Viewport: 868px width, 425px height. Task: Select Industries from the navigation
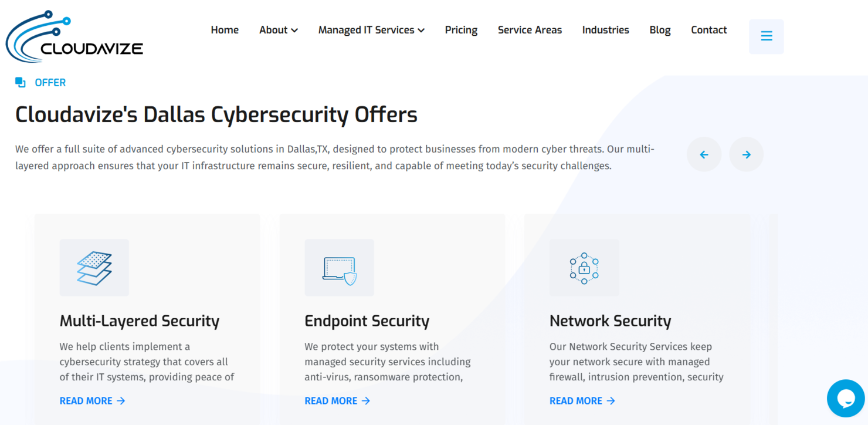click(605, 29)
